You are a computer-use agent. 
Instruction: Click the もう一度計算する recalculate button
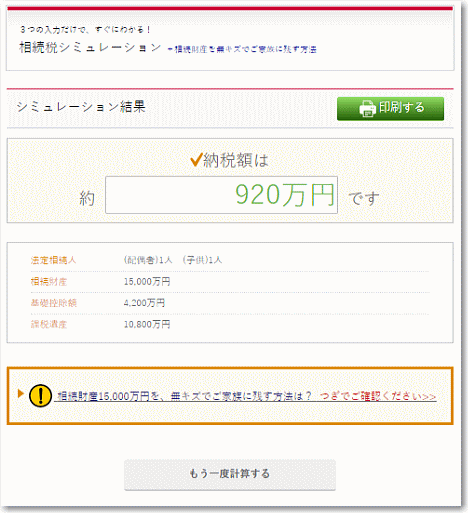click(230, 474)
